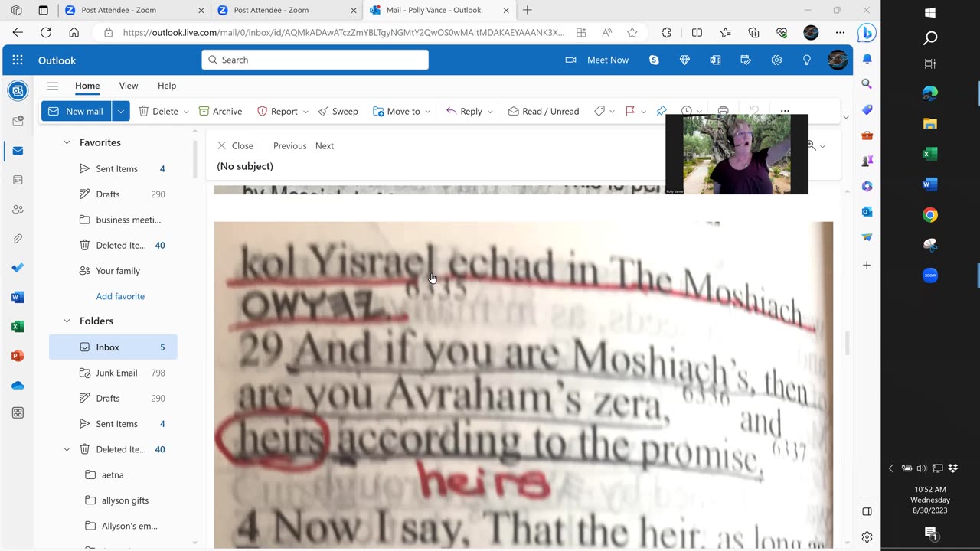980x551 pixels.
Task: Collapse the Folders section
Action: 67,321
